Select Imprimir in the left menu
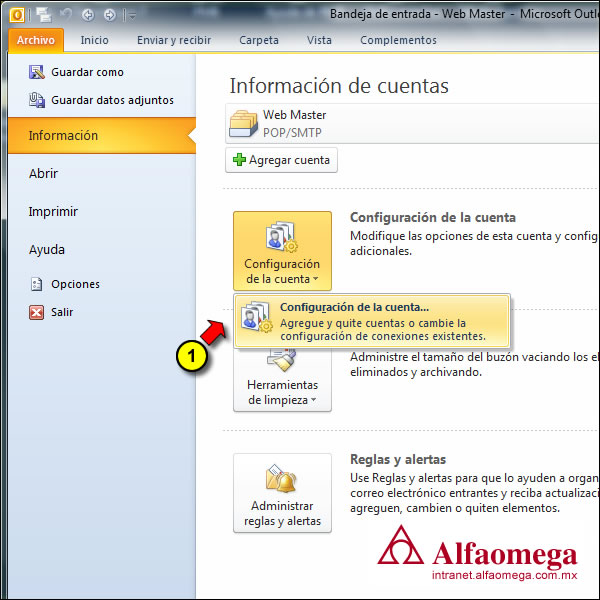600x600 pixels. (x=53, y=211)
